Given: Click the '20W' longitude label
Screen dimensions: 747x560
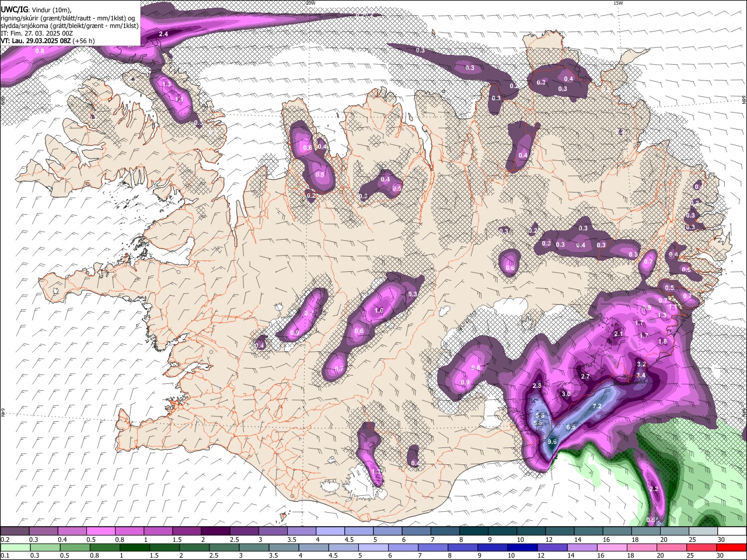Looking at the screenshot, I should [310, 3].
